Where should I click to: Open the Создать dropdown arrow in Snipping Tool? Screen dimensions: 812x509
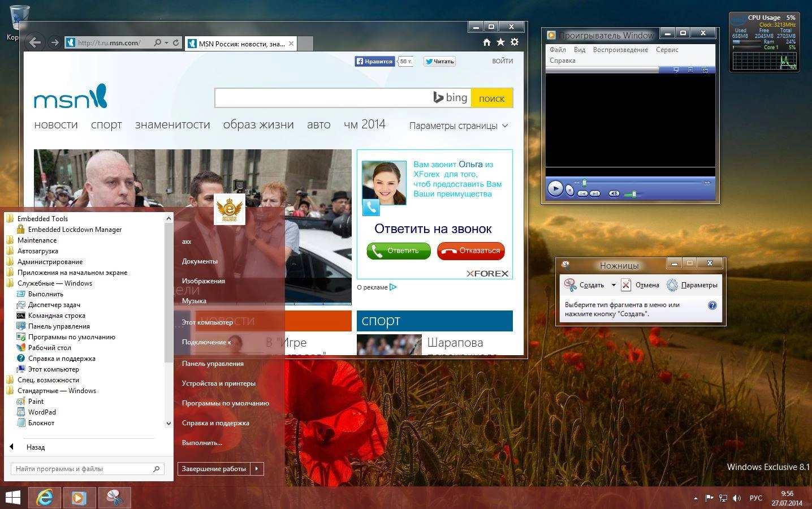pos(614,285)
